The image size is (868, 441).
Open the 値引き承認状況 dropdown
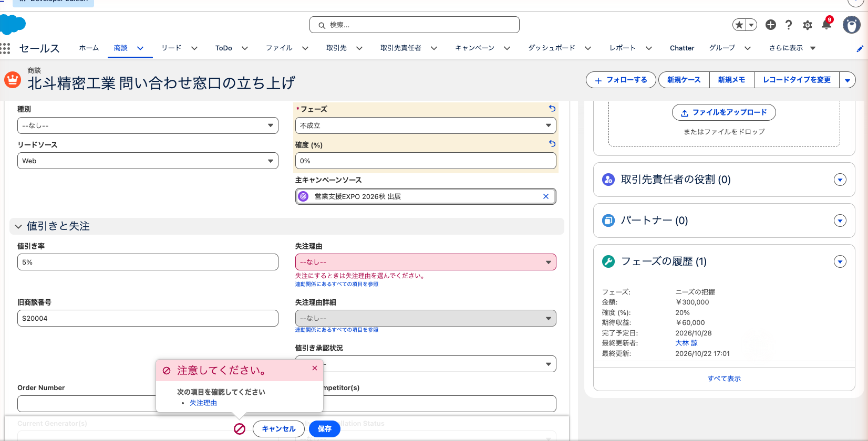pos(426,364)
